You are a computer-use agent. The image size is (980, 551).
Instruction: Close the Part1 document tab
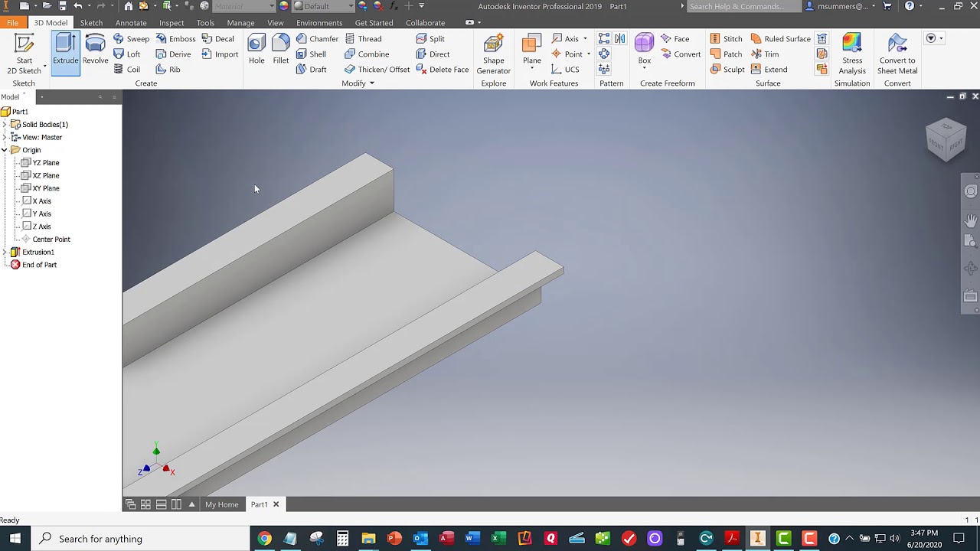(x=276, y=504)
